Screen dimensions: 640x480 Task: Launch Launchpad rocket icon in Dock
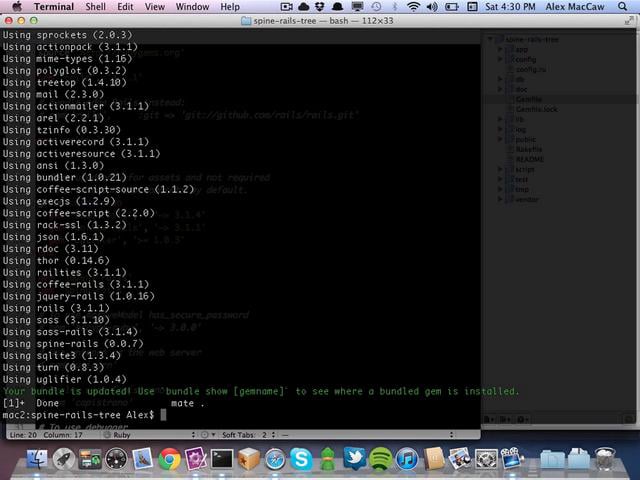tap(64, 459)
